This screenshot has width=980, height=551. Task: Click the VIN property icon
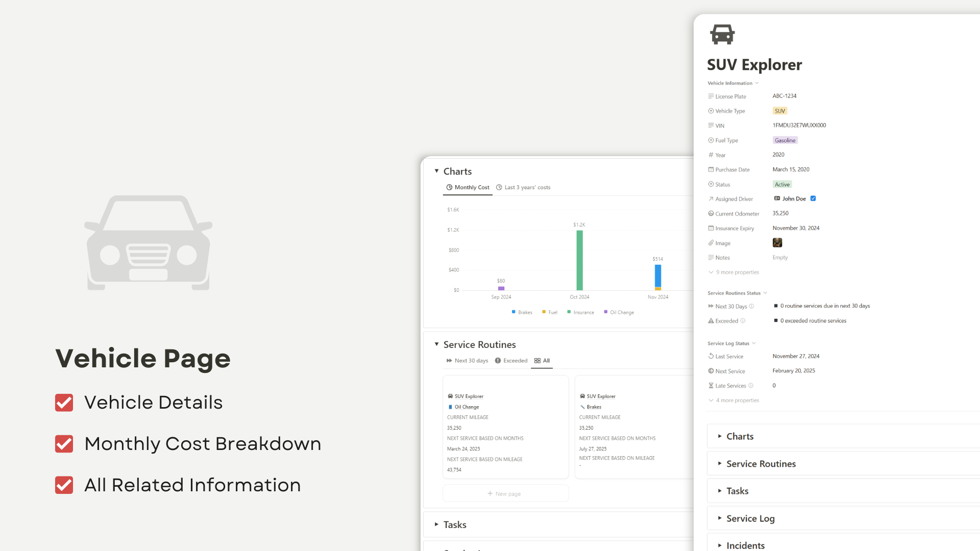coord(710,126)
